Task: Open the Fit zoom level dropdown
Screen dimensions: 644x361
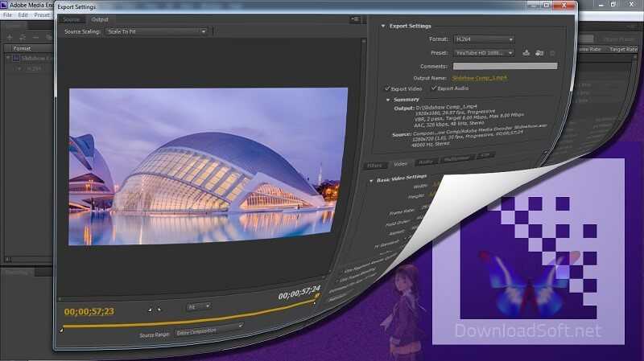Action: (199, 306)
